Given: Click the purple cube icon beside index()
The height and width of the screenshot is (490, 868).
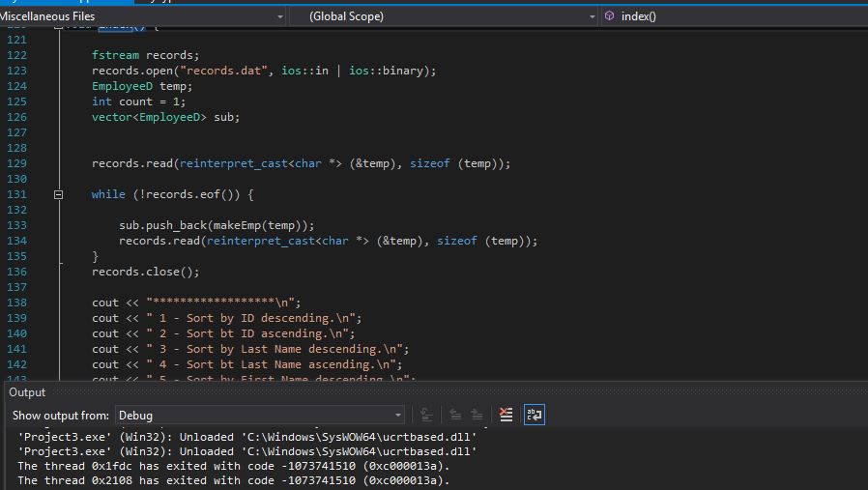Looking at the screenshot, I should [610, 16].
